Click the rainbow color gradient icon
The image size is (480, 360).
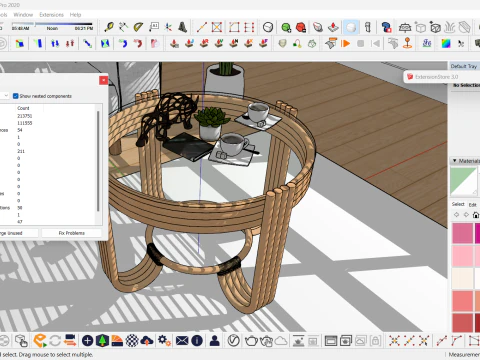(446, 43)
